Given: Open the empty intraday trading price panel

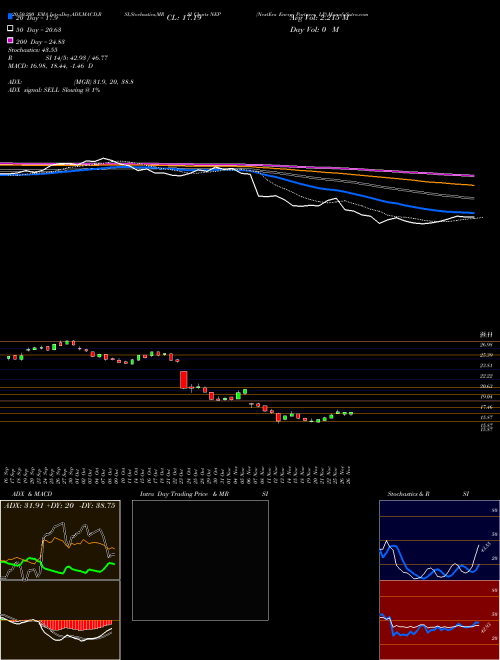Looking at the screenshot, I should click(200, 560).
